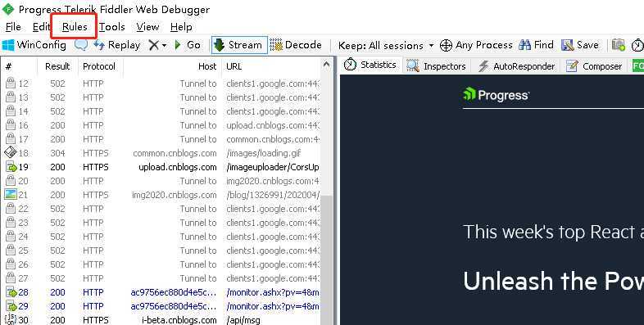Switch to the Inspectors tab
Viewport: 644px width, 325px height.
coord(436,66)
